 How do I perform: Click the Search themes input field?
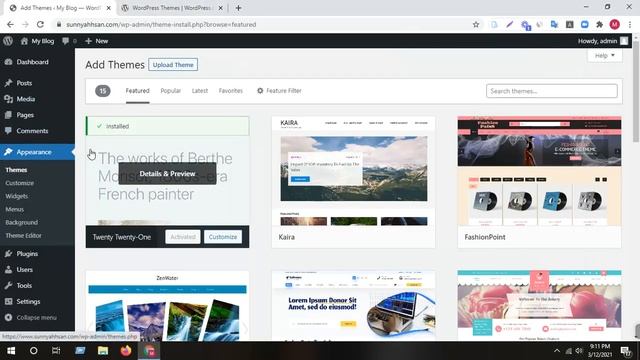point(552,91)
